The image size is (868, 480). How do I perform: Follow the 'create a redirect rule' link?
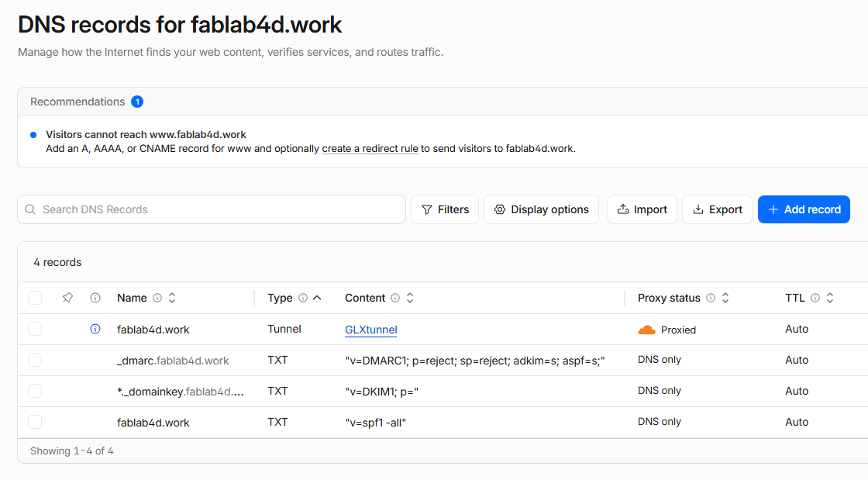point(370,149)
